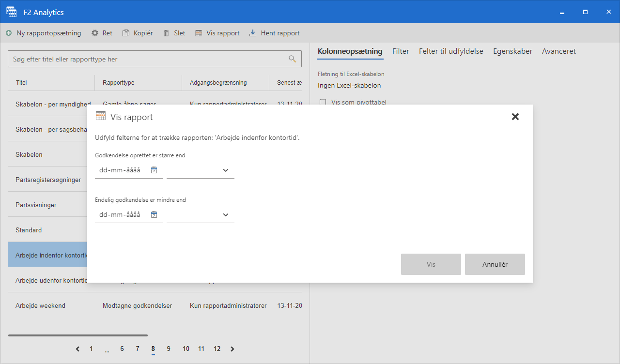Screen dimensions: 620x364
Task: Click the Hent rapport download icon
Action: 252,33
